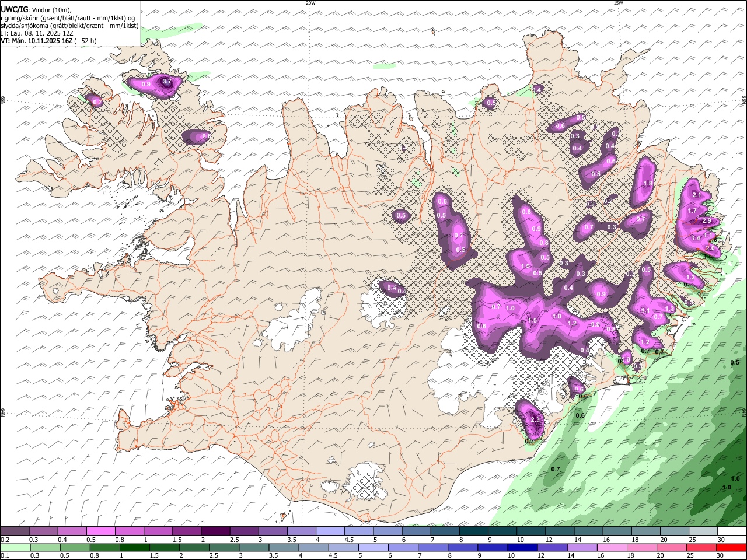Click the 0.9 value in the Westfjords

[x=146, y=85]
